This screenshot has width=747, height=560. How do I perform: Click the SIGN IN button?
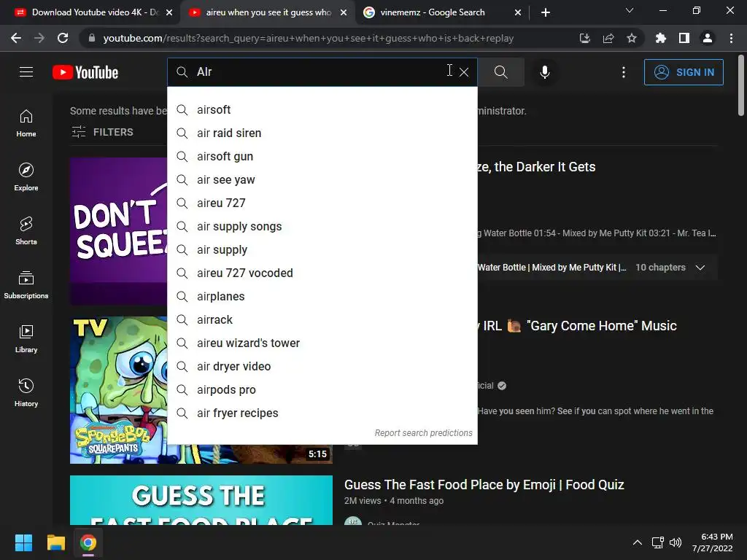pos(684,72)
